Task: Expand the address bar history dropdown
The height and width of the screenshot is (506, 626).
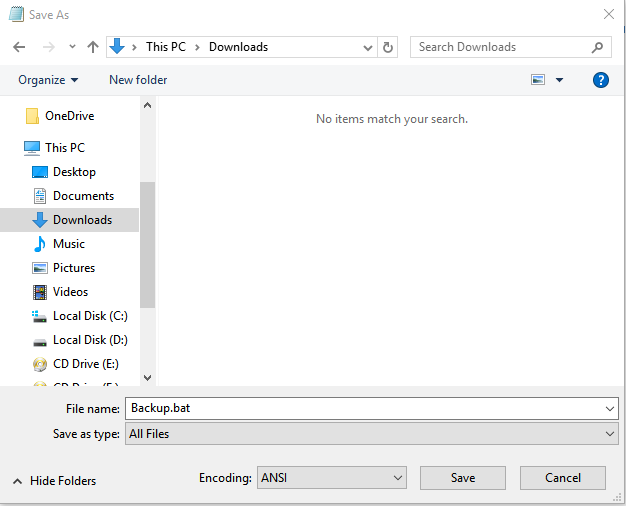Action: (x=368, y=48)
